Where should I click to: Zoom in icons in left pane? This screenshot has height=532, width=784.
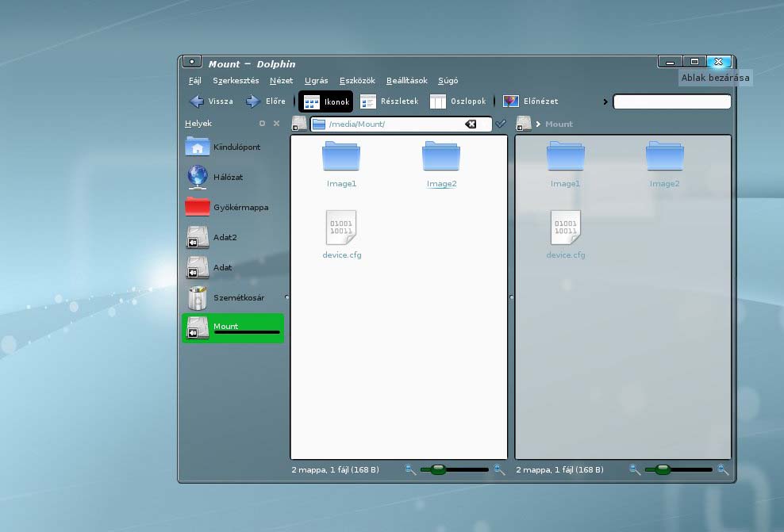(499, 469)
